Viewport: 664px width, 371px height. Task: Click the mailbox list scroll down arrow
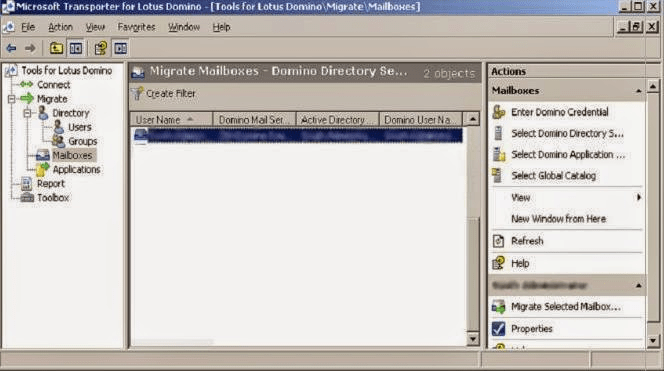tap(472, 339)
